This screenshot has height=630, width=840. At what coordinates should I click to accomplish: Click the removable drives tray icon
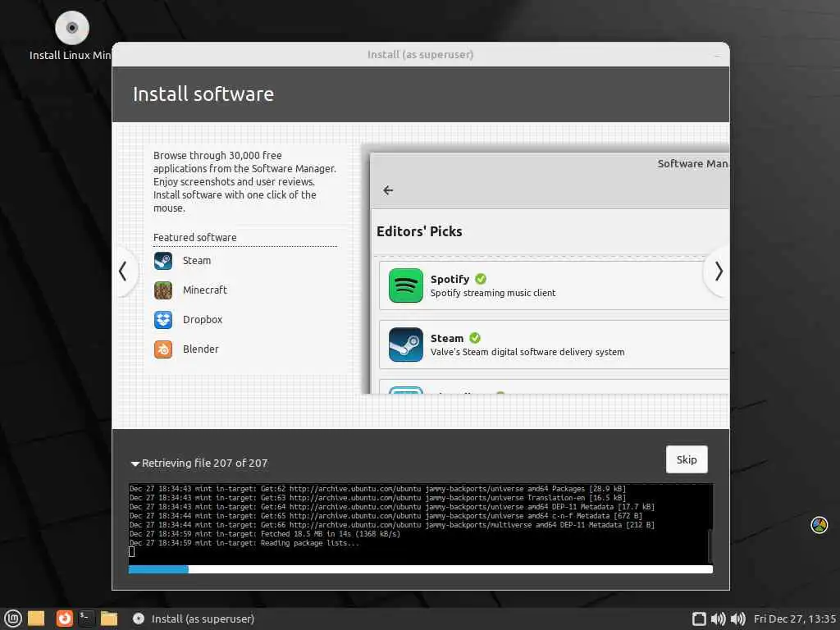[x=699, y=619]
